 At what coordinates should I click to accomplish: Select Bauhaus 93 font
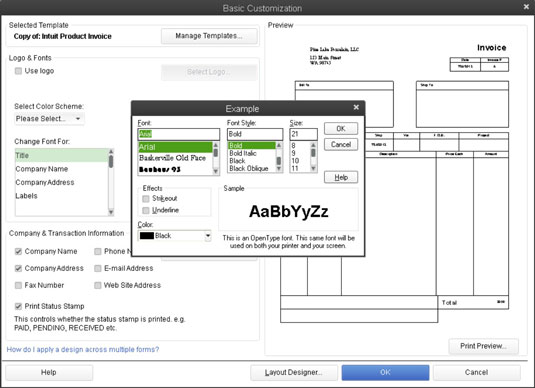[x=175, y=169]
